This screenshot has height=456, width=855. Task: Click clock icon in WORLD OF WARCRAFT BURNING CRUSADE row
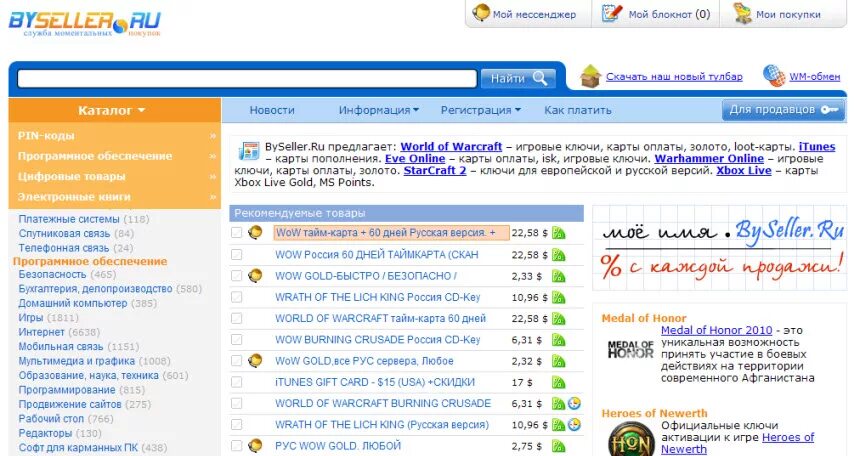[574, 404]
